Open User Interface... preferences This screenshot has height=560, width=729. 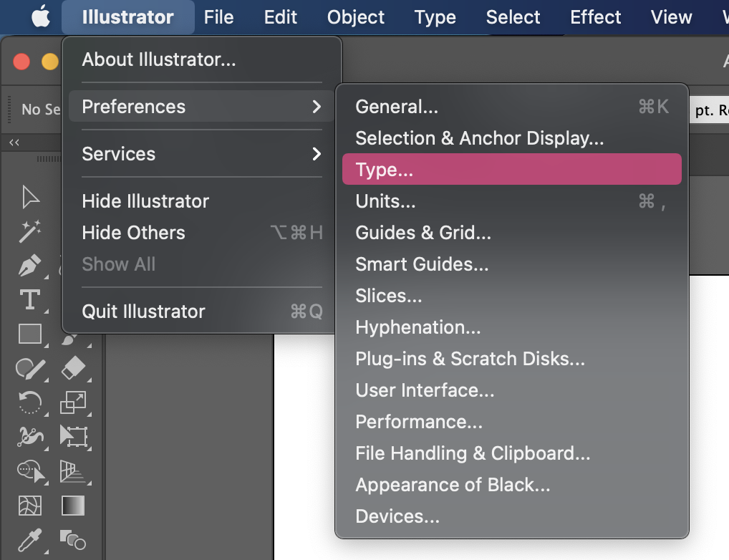tap(425, 390)
